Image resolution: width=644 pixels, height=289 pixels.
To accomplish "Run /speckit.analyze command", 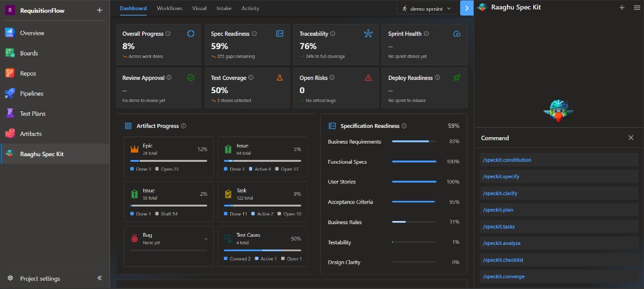I will (558, 243).
